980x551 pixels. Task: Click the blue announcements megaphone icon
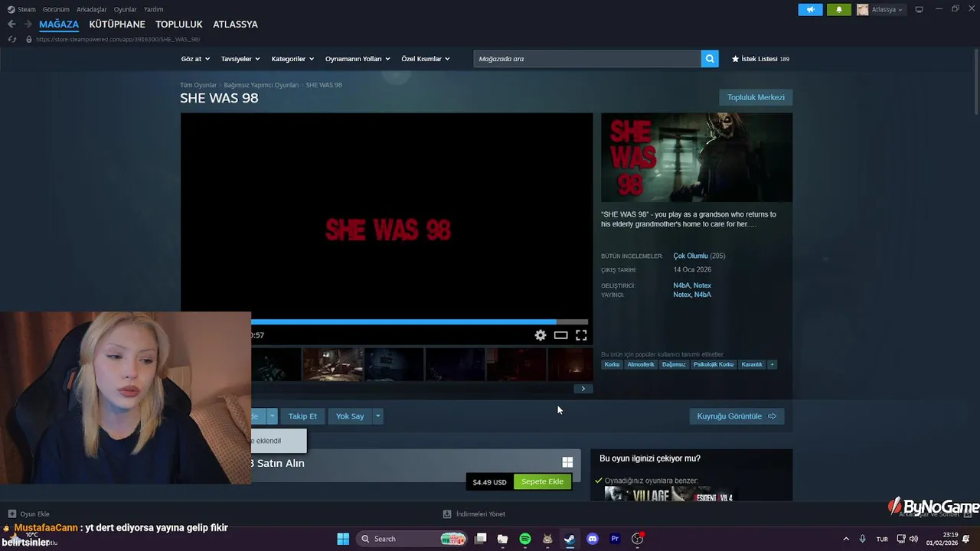click(x=810, y=10)
